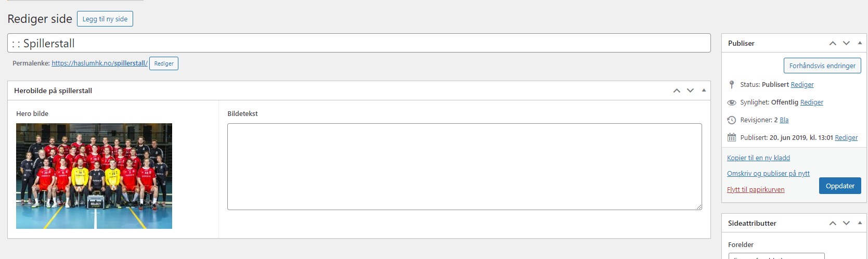Move Publiser panel down

tap(846, 43)
